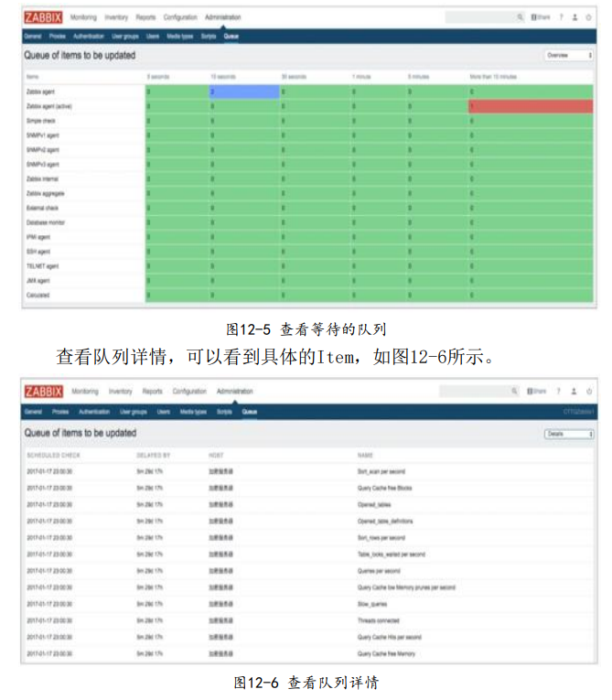Select Media types submenu in details screenshot

(193, 412)
